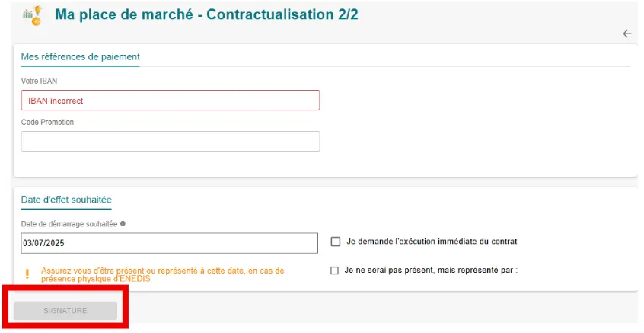Click the orange exclamation warning icon
The height and width of the screenshot is (333, 644).
27,274
